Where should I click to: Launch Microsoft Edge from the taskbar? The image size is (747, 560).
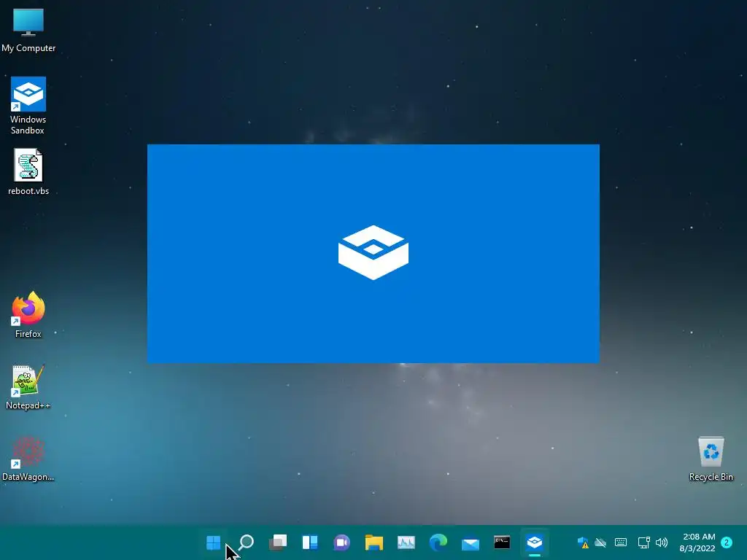[438, 542]
